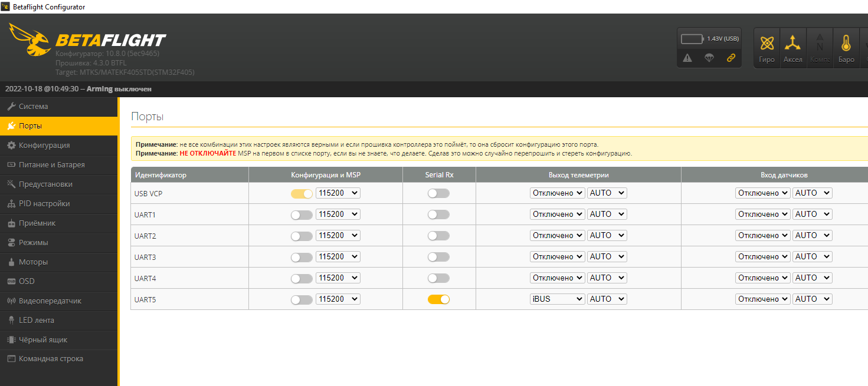
Task: Click the hierarchy icon beside PID настройки
Action: (11, 204)
